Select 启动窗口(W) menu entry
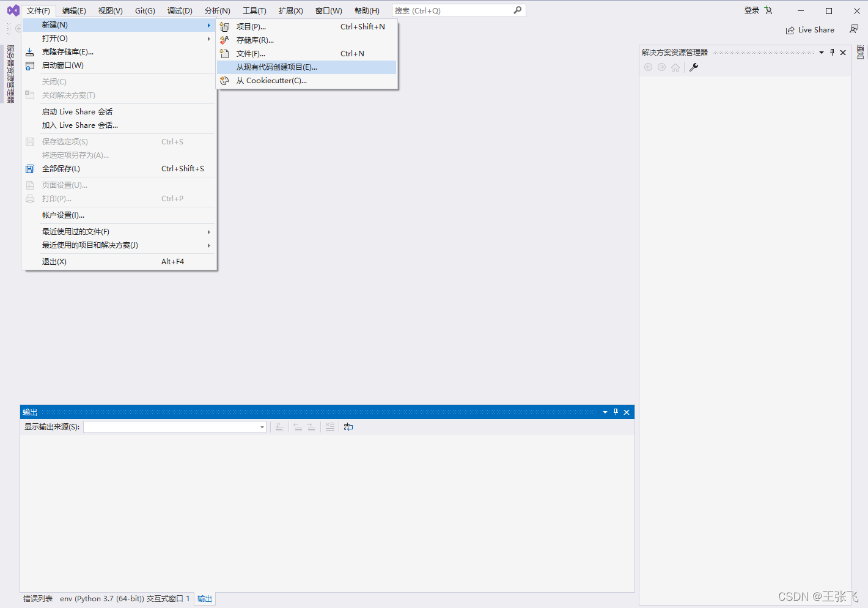Screen dimensions: 868x608 coord(119,65)
